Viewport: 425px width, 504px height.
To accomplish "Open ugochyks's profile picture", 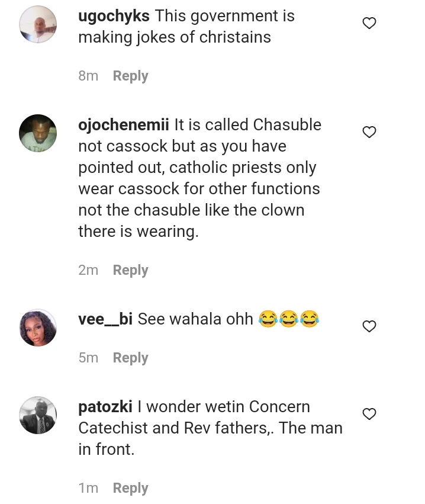I will (38, 25).
